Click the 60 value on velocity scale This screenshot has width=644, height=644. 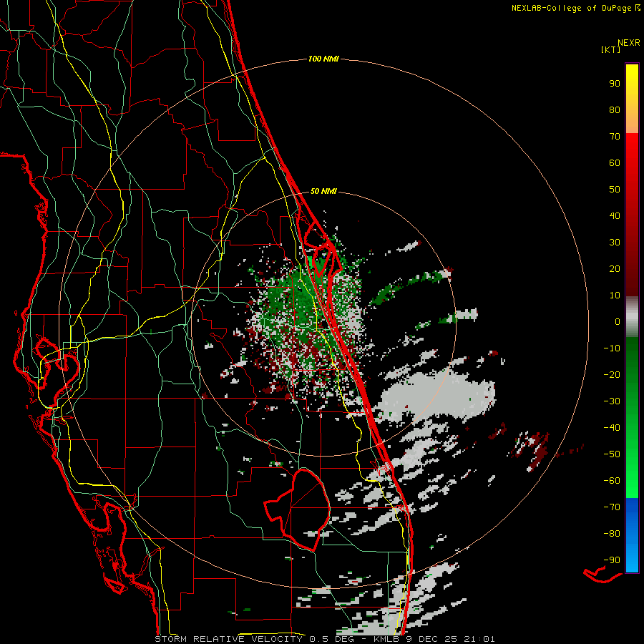pyautogui.click(x=615, y=163)
